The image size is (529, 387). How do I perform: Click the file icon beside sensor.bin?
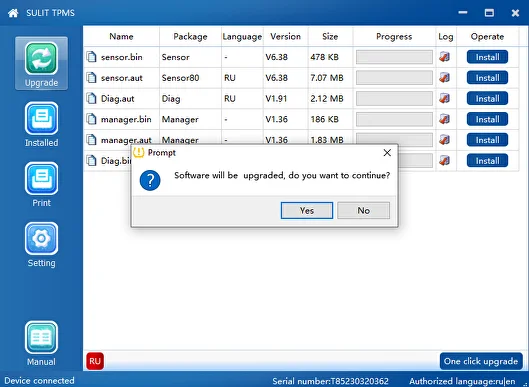91,57
